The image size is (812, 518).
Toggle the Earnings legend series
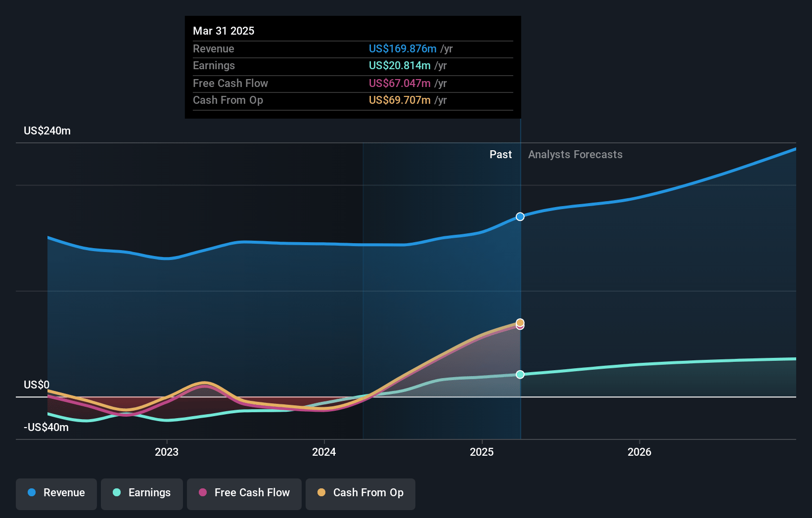tap(142, 494)
